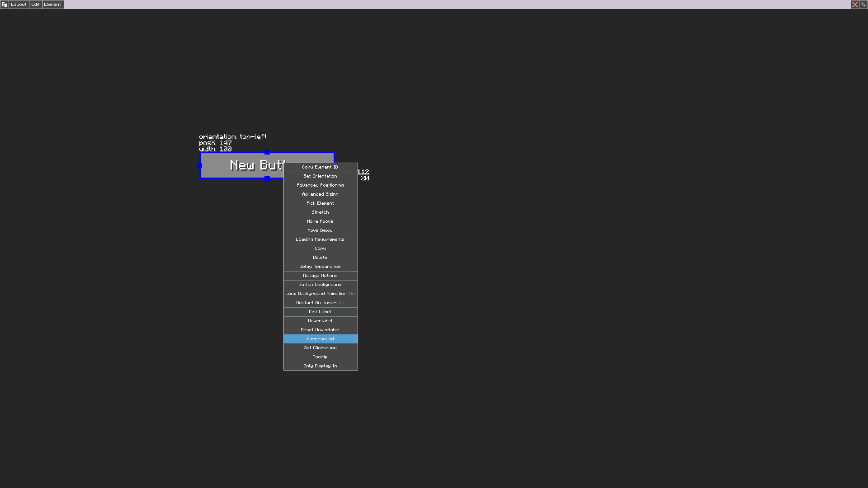Select Copy Element ID
The width and height of the screenshot is (868, 488).
tap(321, 167)
